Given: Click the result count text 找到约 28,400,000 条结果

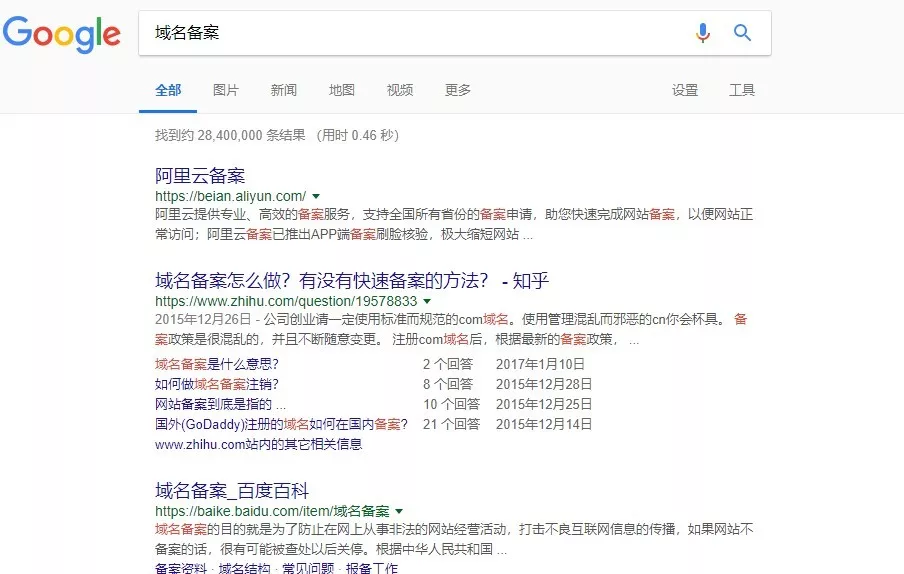Looking at the screenshot, I should [230, 135].
